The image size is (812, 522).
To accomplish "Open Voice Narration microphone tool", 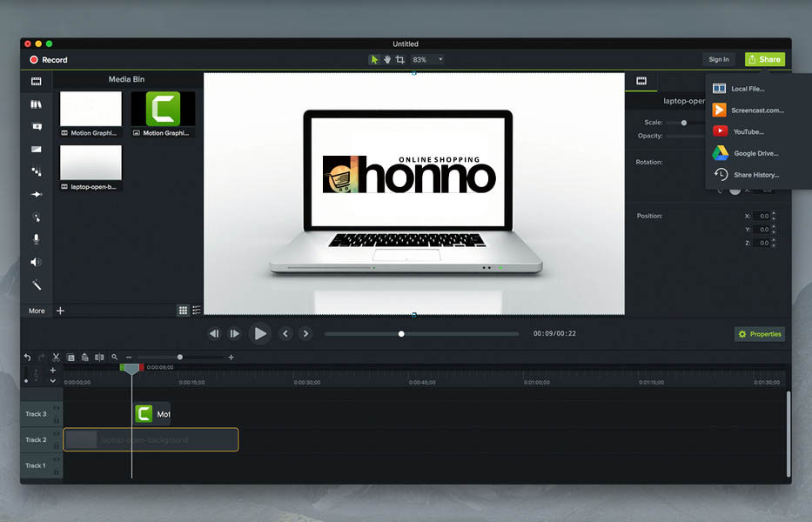I will pos(36,239).
